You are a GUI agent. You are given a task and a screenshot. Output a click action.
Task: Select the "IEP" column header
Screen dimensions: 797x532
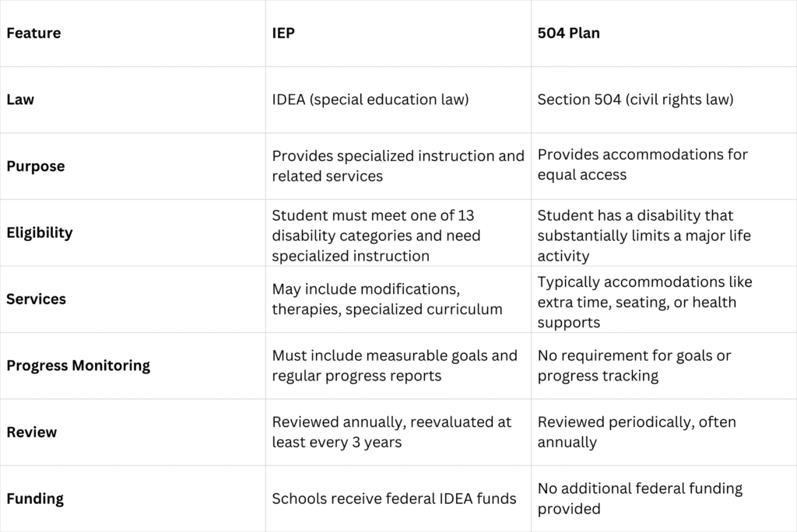point(283,33)
